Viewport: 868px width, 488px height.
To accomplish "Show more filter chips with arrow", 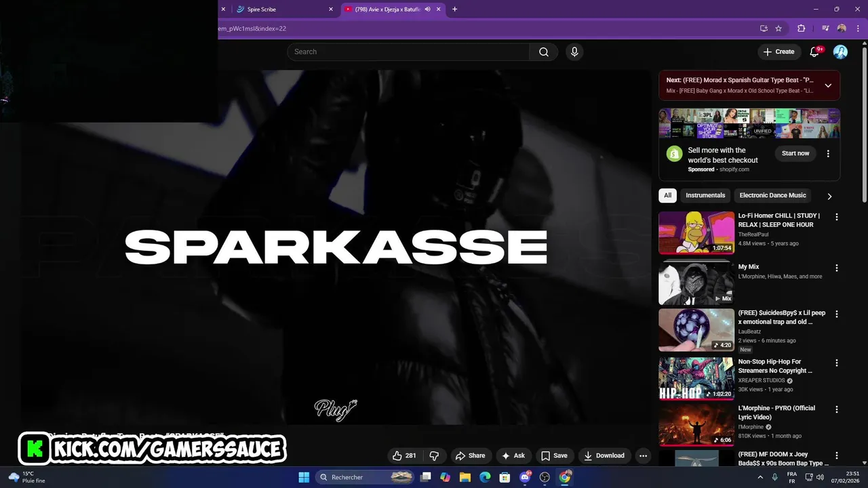I will pyautogui.click(x=829, y=196).
